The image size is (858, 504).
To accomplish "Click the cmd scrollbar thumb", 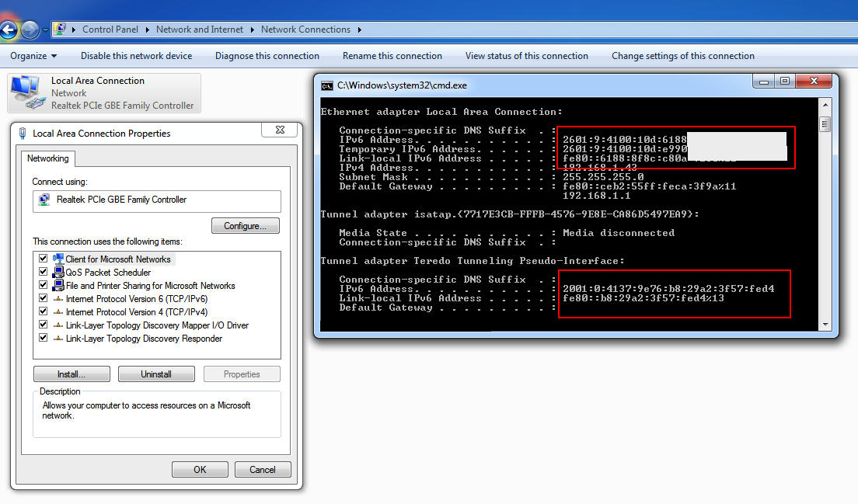I will click(x=825, y=124).
